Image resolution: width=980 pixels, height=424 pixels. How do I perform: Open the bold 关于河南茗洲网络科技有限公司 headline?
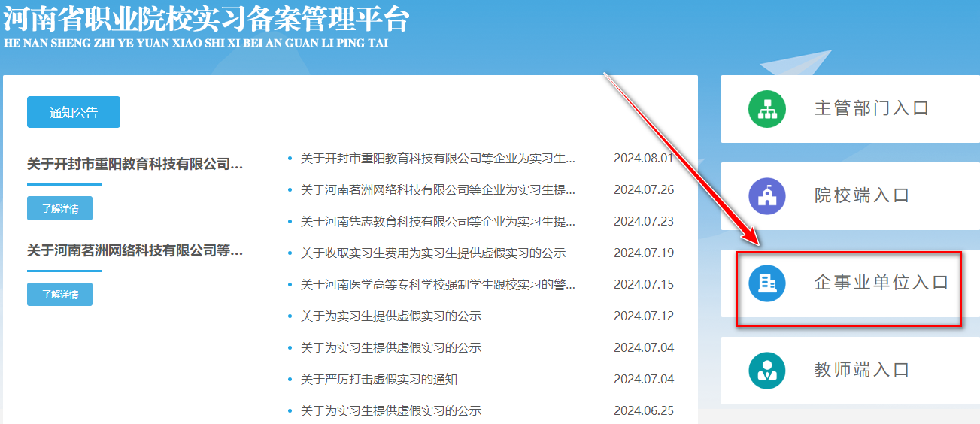135,250
